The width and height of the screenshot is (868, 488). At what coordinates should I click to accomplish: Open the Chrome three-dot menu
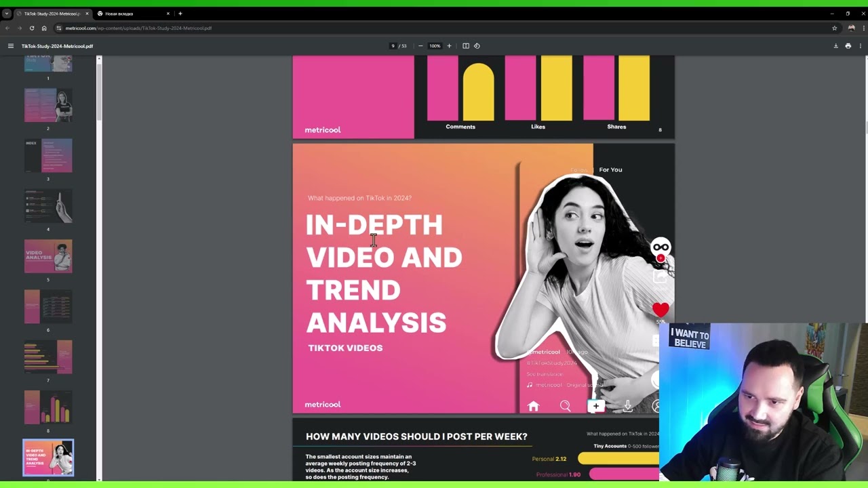(863, 28)
